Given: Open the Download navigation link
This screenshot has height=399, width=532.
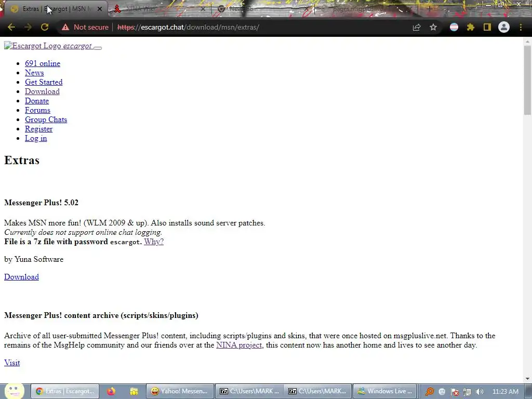Looking at the screenshot, I should point(42,91).
